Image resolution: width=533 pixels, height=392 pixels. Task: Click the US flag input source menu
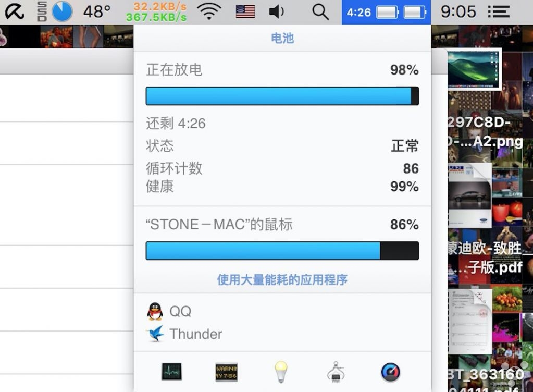point(245,11)
